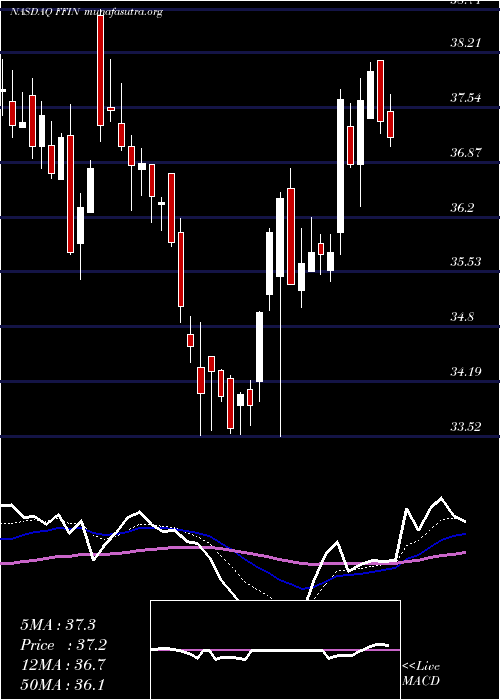Screen dimensions: 500x700
Task: Click the 36.2 price axis label
Action: [462, 208]
